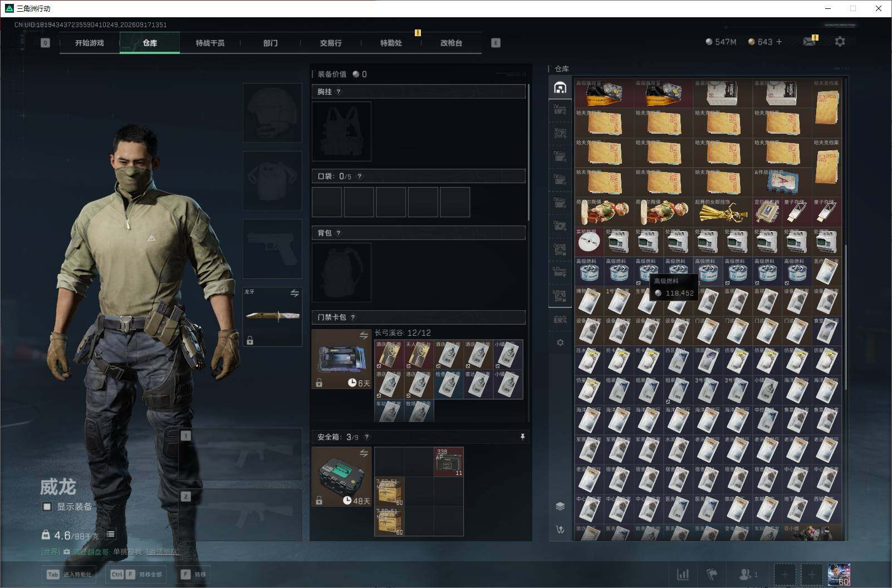
Task: Open the bar-chart statistics icon
Action: [683, 574]
